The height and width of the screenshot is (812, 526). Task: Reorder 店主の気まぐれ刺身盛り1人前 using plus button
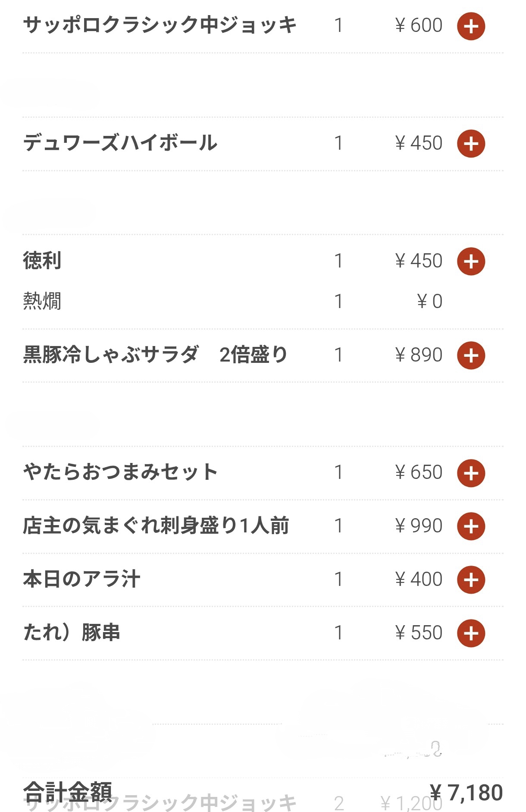tap(471, 526)
